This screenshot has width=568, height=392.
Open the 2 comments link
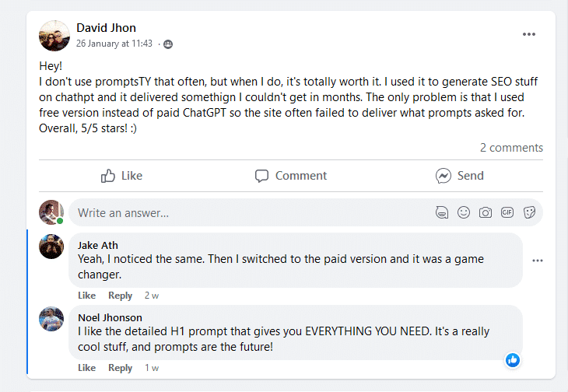click(511, 148)
